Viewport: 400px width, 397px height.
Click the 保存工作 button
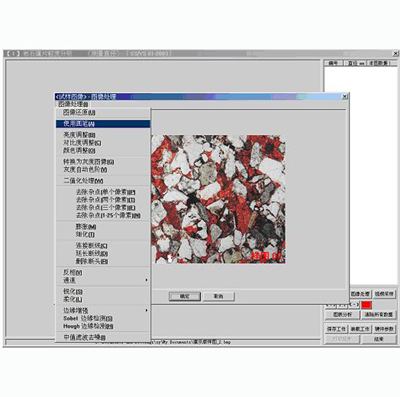tap(336, 329)
